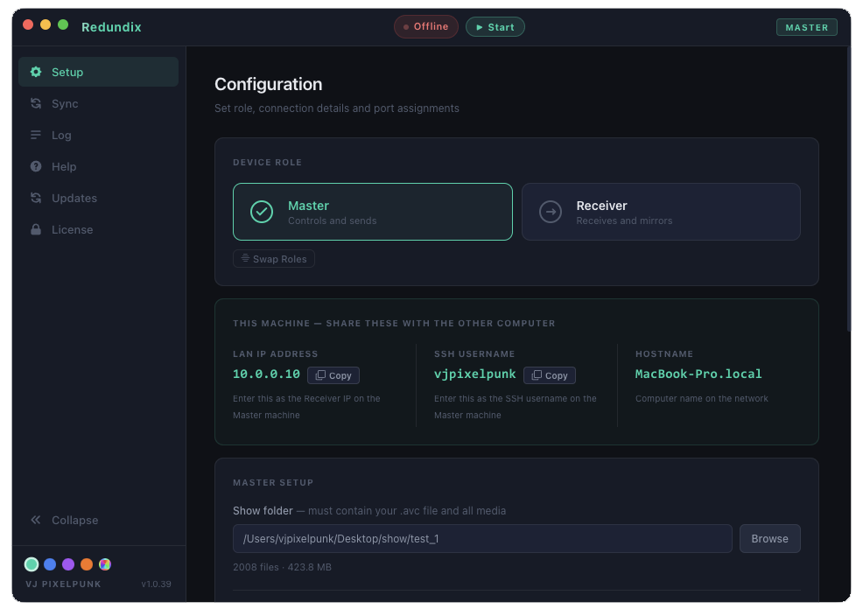Click the VJ PIXELPUNK label

(x=63, y=584)
